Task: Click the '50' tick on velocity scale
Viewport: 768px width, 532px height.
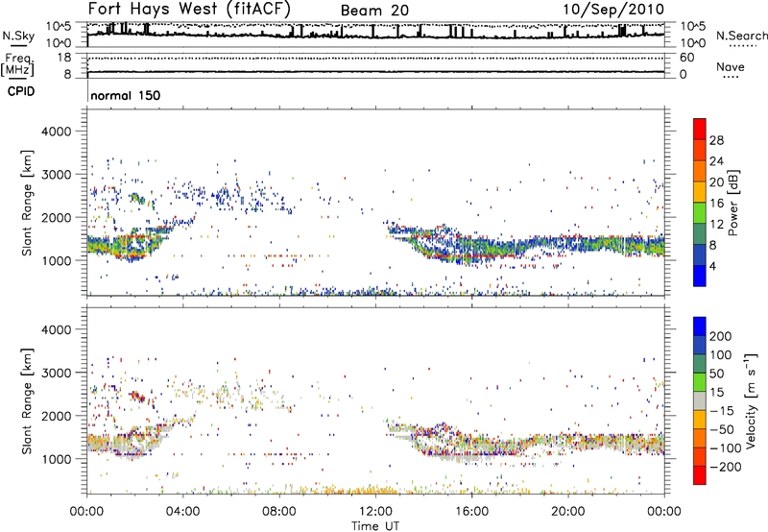Action: pyautogui.click(x=716, y=374)
